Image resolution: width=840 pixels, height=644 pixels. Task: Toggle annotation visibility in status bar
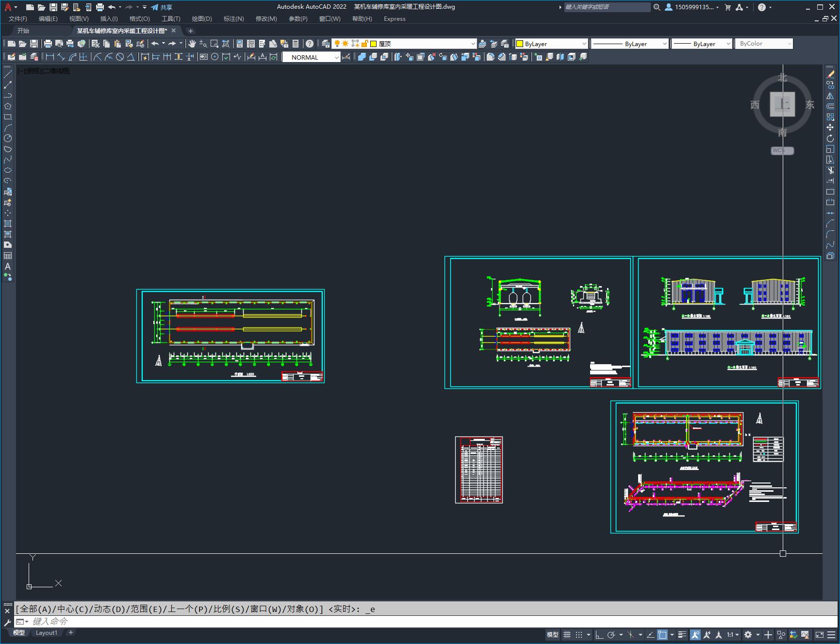click(x=695, y=634)
